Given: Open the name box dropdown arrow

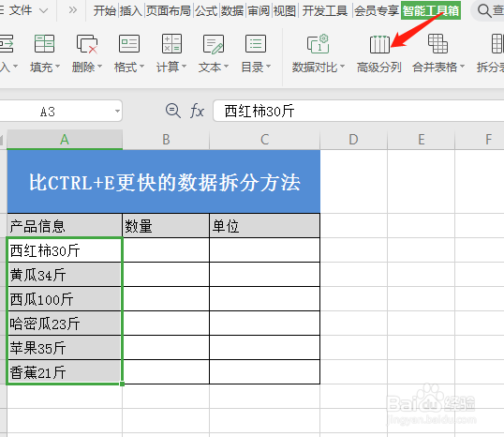Looking at the screenshot, I should click(117, 112).
